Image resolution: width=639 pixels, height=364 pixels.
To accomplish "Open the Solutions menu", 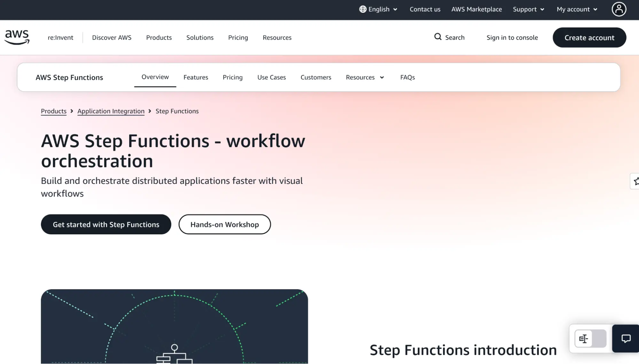I will click(200, 37).
